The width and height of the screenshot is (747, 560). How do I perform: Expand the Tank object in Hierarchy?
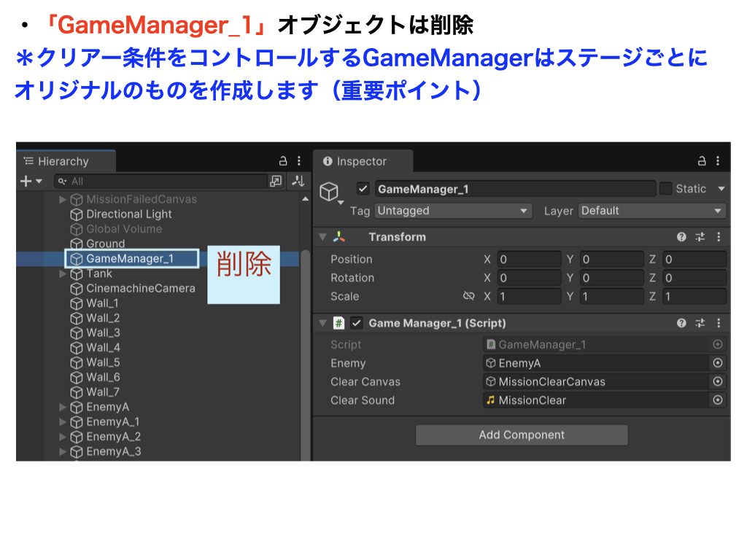click(x=63, y=274)
